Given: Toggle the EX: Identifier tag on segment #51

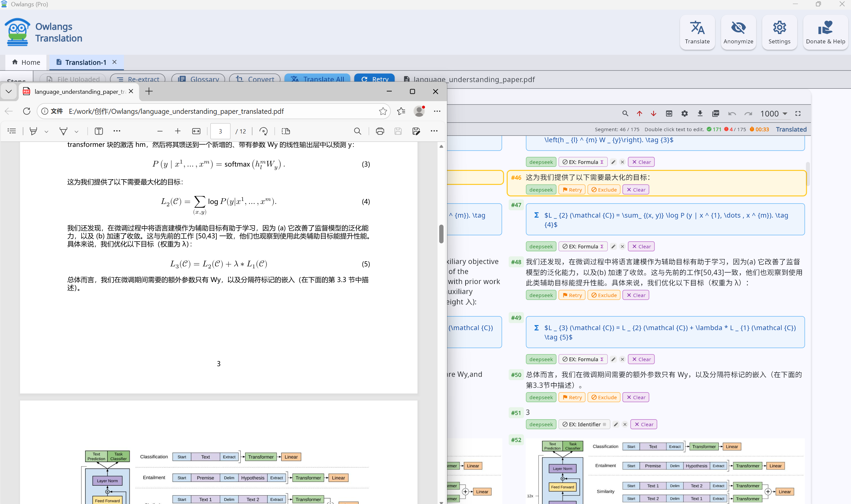Looking at the screenshot, I should click(x=584, y=425).
